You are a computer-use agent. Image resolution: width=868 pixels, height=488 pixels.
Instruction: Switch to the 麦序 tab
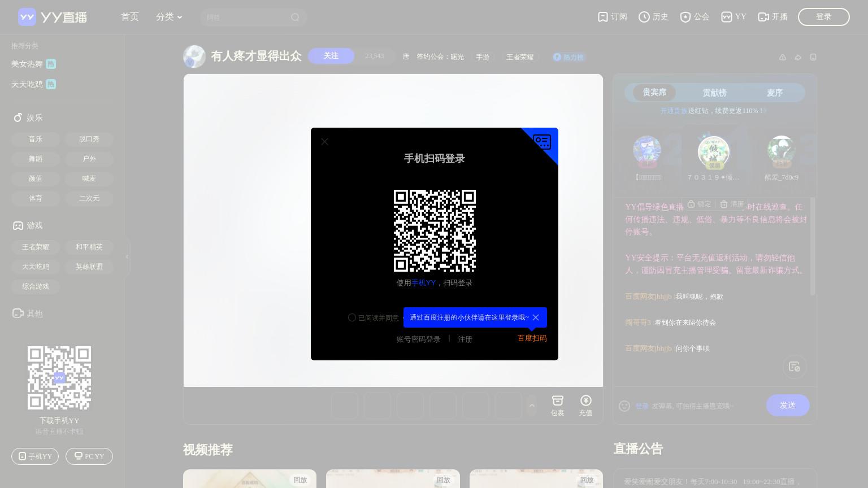(x=775, y=93)
